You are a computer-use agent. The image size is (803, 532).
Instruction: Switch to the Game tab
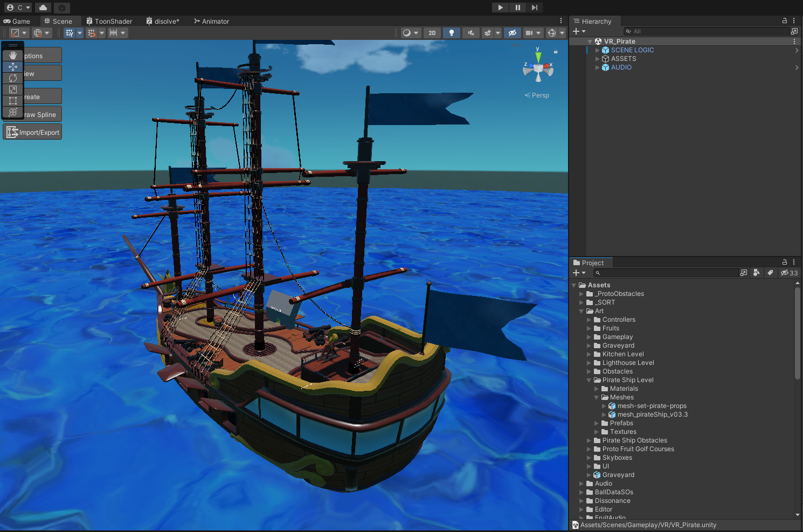click(x=17, y=21)
